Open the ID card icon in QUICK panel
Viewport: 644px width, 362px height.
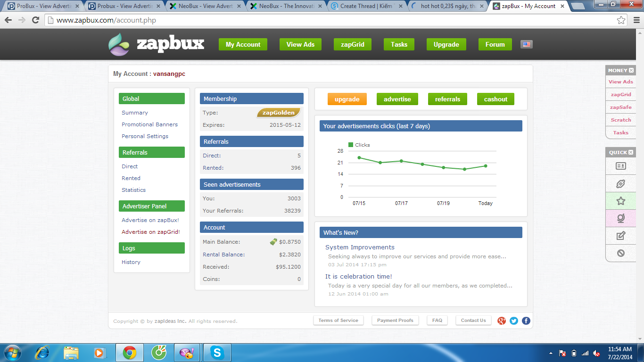pyautogui.click(x=621, y=166)
